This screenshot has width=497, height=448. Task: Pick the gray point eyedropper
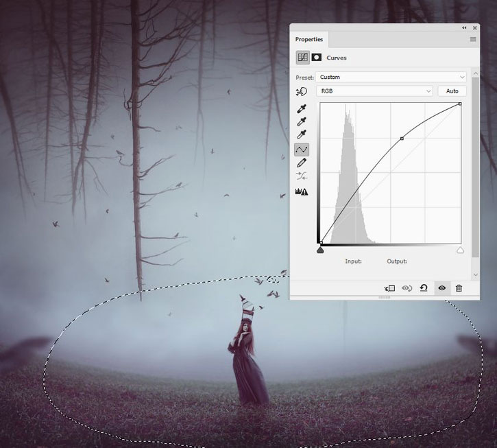coord(302,121)
